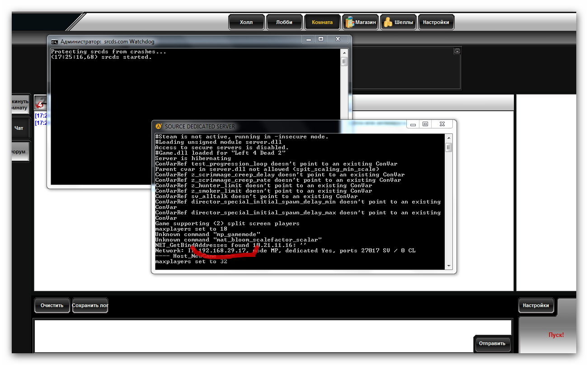Click the "ConVarRef z_smoker_limit" line

(x=263, y=191)
